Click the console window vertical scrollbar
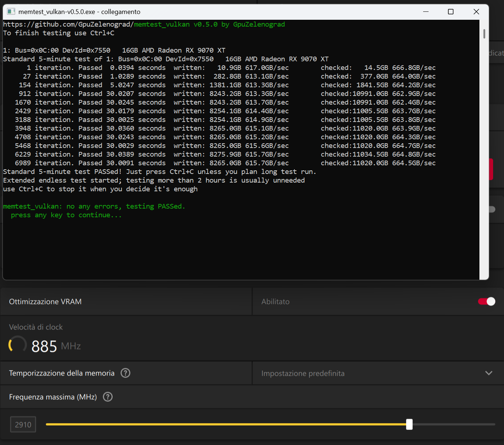The image size is (504, 445). pyautogui.click(x=484, y=34)
